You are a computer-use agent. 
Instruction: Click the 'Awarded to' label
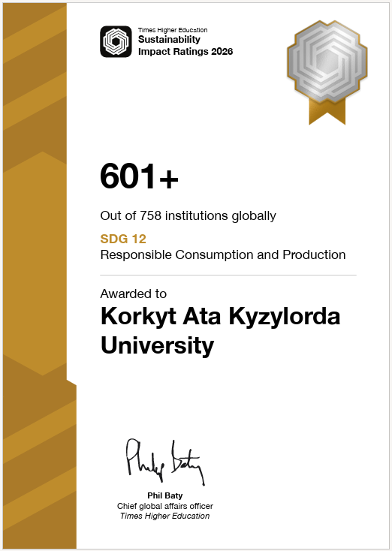coord(133,294)
